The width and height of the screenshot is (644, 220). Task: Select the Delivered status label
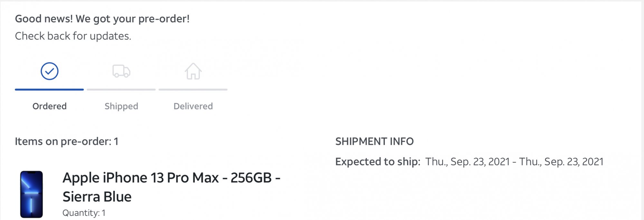coord(193,106)
